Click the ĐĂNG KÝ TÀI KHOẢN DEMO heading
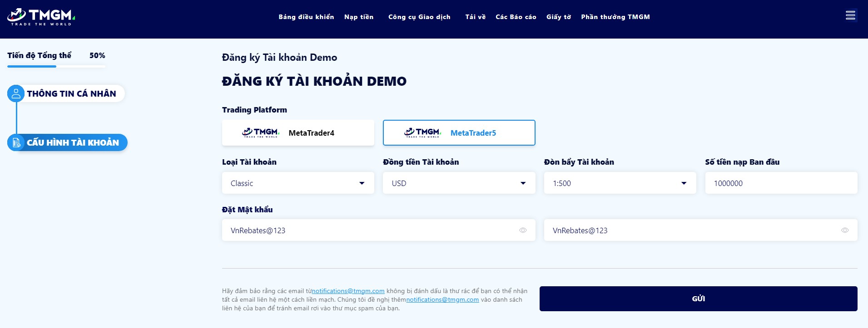Screen dimensions: 868x328 coord(314,81)
